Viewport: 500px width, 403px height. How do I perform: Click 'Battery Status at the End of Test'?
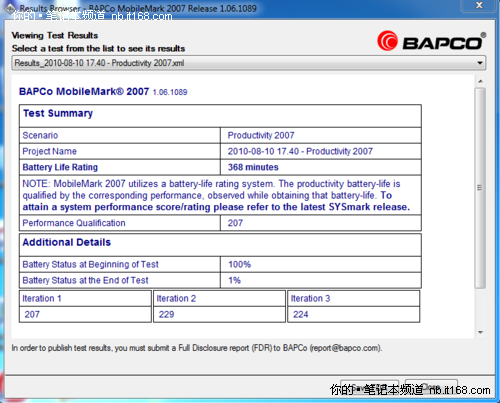(85, 280)
